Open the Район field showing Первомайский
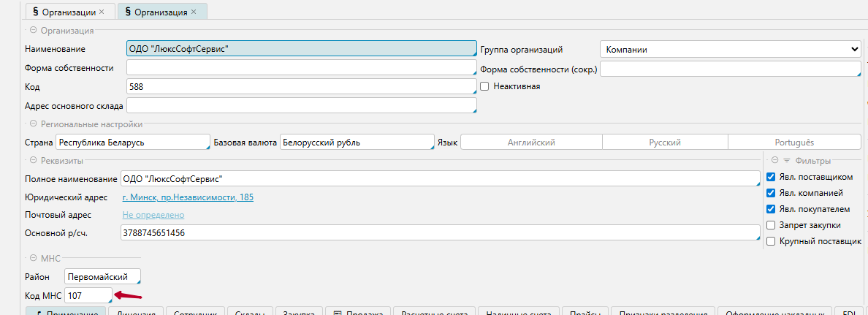Screen dimensions: 868x315 (102, 277)
